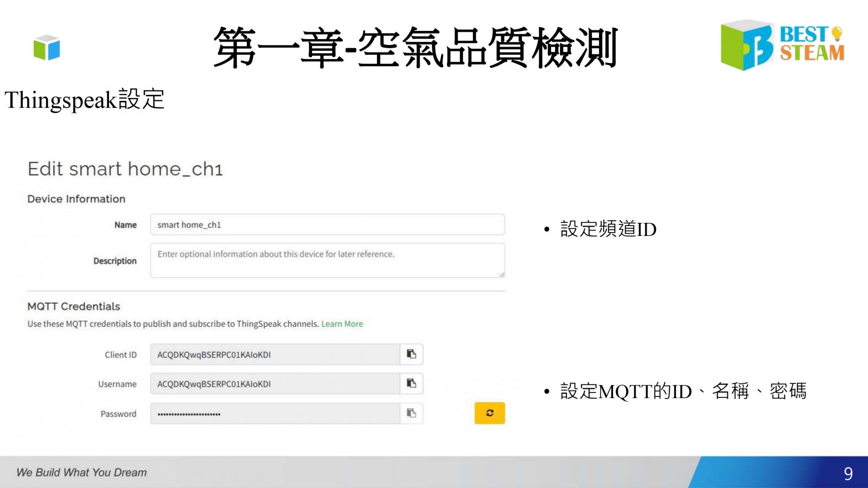The image size is (868, 488).
Task: Click the Description box resize handle
Action: [x=502, y=274]
